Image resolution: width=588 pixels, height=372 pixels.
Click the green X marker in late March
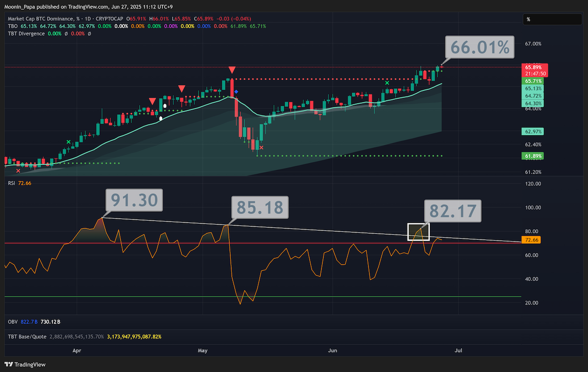(x=69, y=142)
